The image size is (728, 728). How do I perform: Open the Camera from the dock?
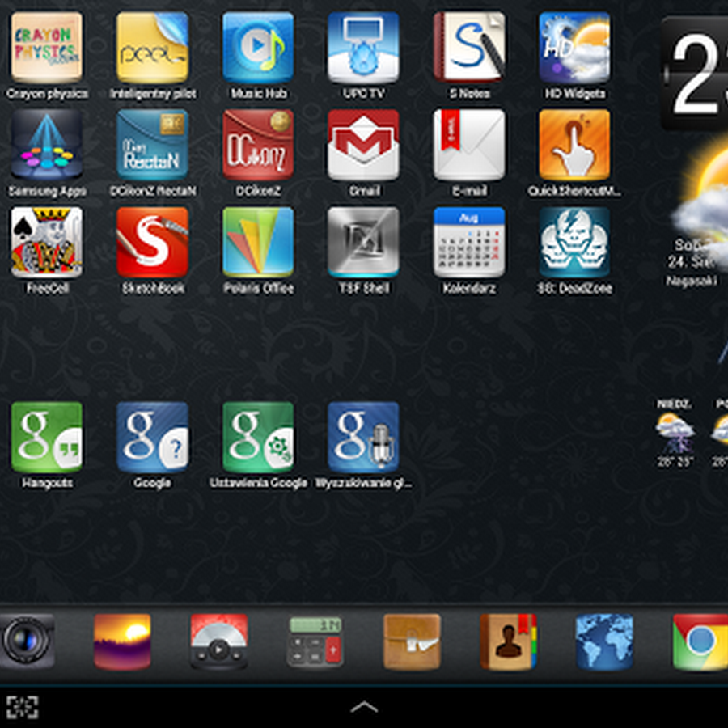tap(27, 641)
